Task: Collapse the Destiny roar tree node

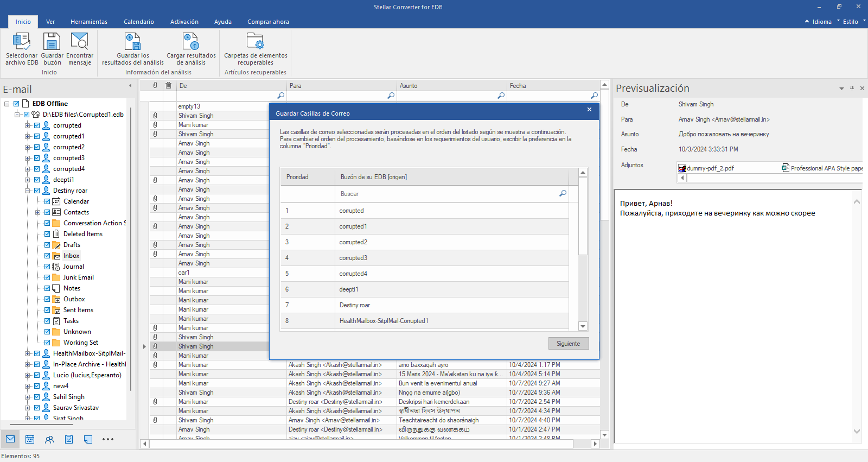Action: tap(27, 191)
